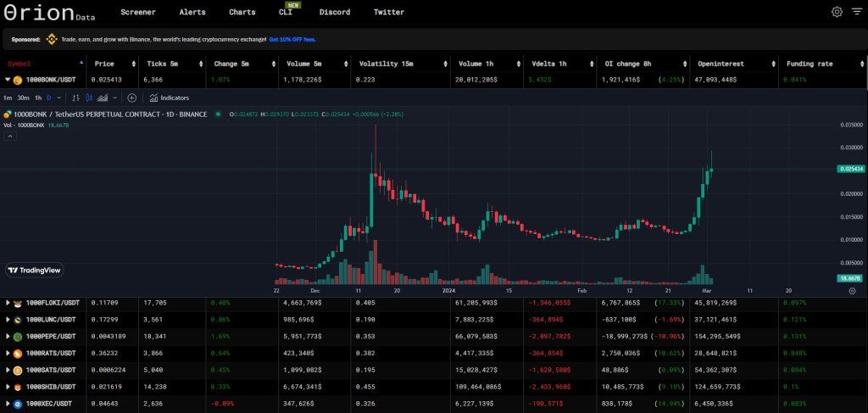This screenshot has height=413, width=868.
Task: Collapse the chart indicator legend
Action: click(10, 136)
